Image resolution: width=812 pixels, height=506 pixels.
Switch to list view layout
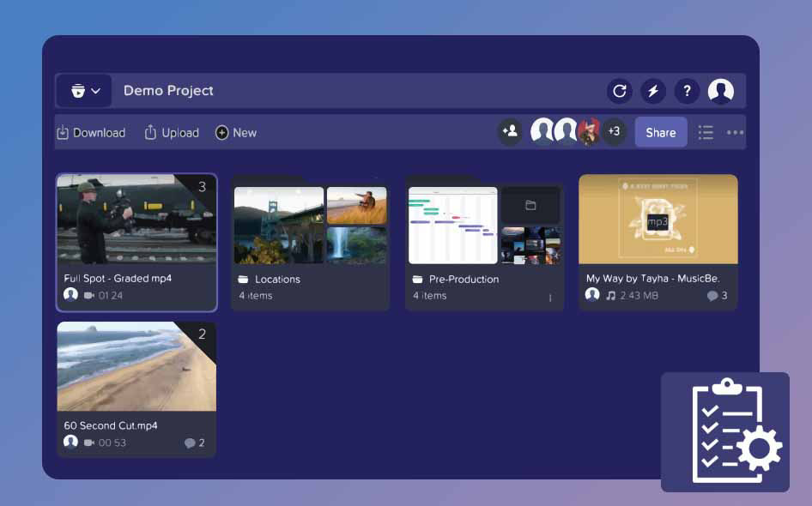pos(706,132)
